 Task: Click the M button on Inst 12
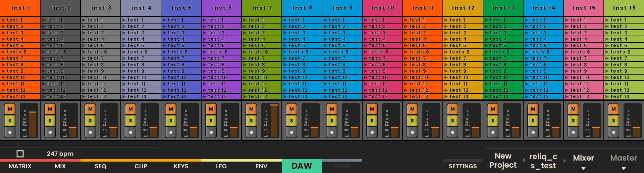(452, 109)
